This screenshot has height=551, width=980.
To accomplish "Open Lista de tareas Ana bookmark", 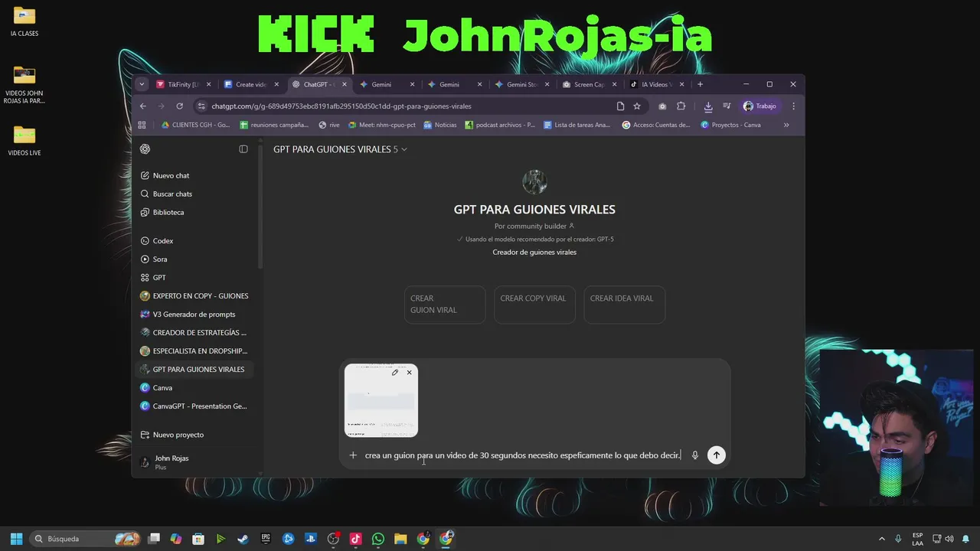I will (577, 125).
